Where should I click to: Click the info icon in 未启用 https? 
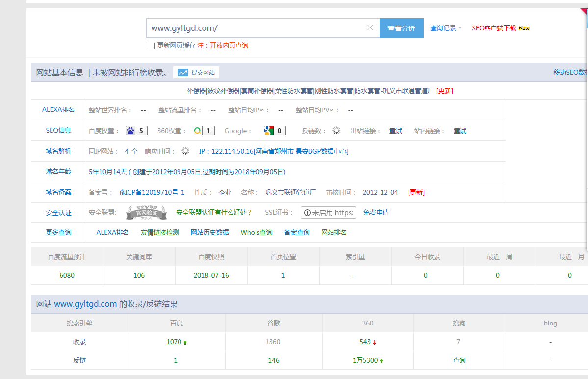(x=307, y=213)
